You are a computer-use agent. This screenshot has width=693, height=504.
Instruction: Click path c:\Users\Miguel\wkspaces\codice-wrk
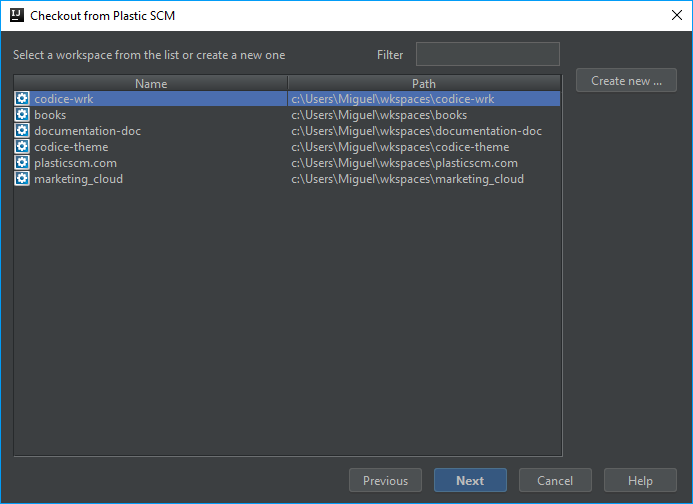click(x=392, y=99)
